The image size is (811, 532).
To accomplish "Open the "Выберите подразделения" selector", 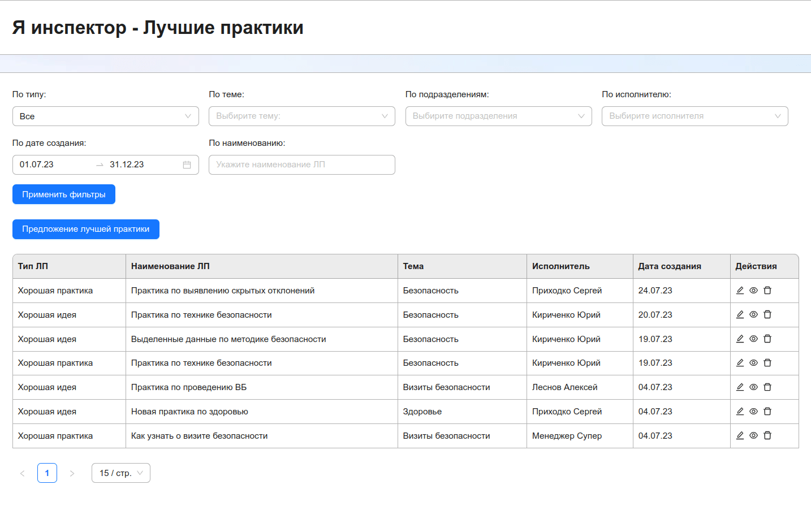I will click(x=499, y=116).
